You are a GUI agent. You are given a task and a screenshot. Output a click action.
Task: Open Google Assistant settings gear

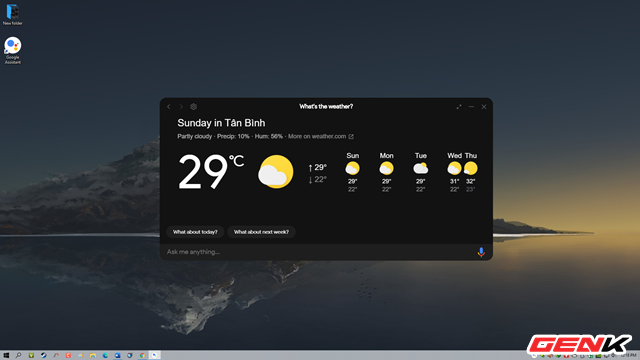pos(193,107)
